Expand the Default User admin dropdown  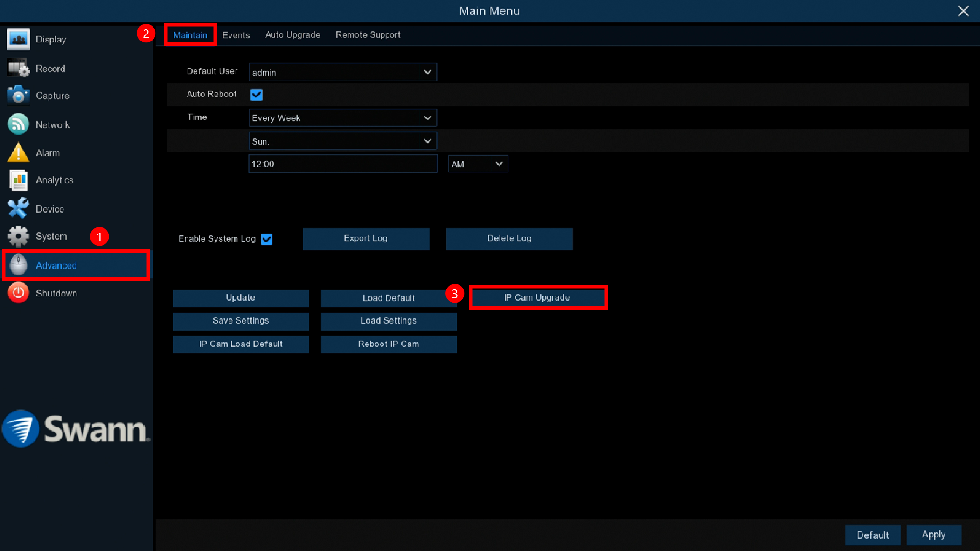[x=342, y=72]
